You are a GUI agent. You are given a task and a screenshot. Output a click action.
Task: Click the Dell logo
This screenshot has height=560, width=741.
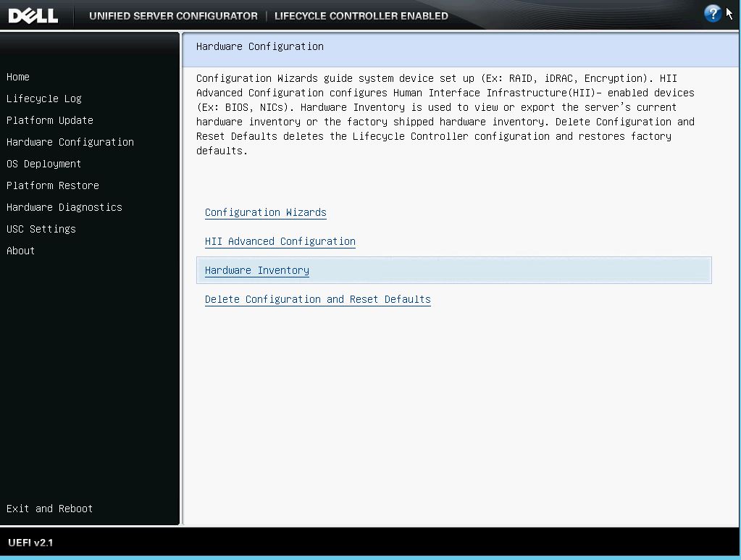point(35,14)
